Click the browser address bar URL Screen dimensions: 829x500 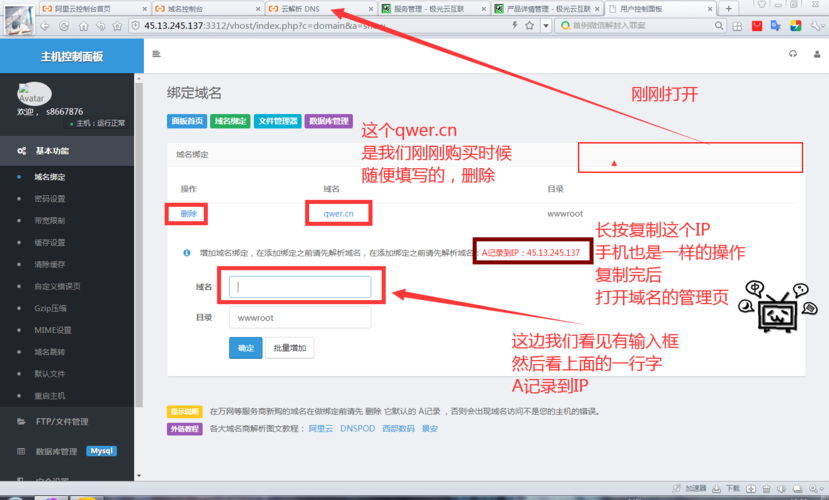[x=264, y=25]
